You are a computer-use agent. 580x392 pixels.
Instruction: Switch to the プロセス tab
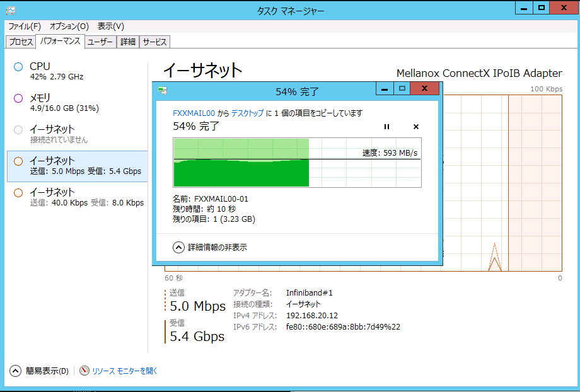point(21,42)
